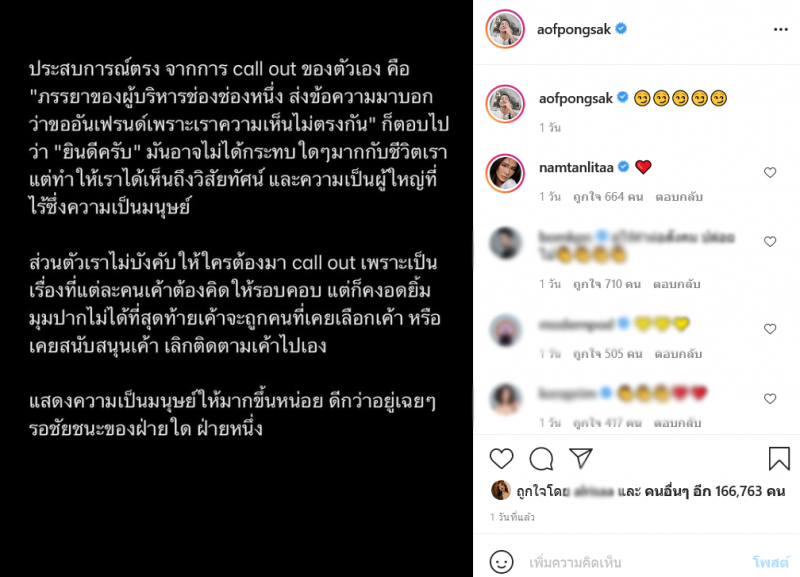Reply to namtanlitaa's comment
The width and height of the screenshot is (800, 577).
click(679, 197)
